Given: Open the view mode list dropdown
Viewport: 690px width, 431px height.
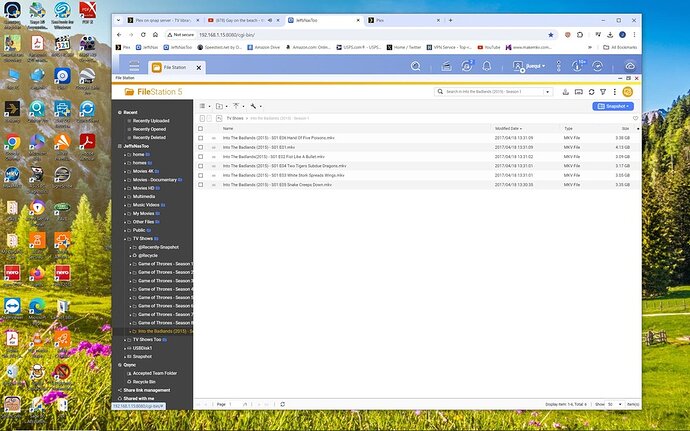Looking at the screenshot, I should [205, 106].
